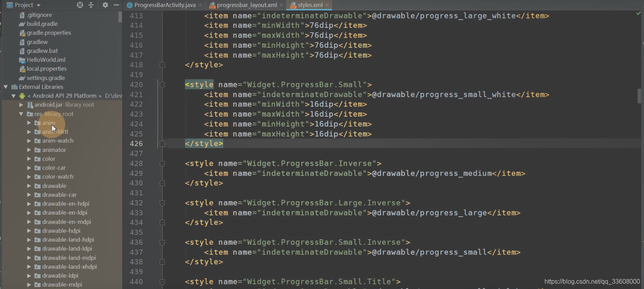Expand the color folder
The image size is (644, 289).
point(29,159)
